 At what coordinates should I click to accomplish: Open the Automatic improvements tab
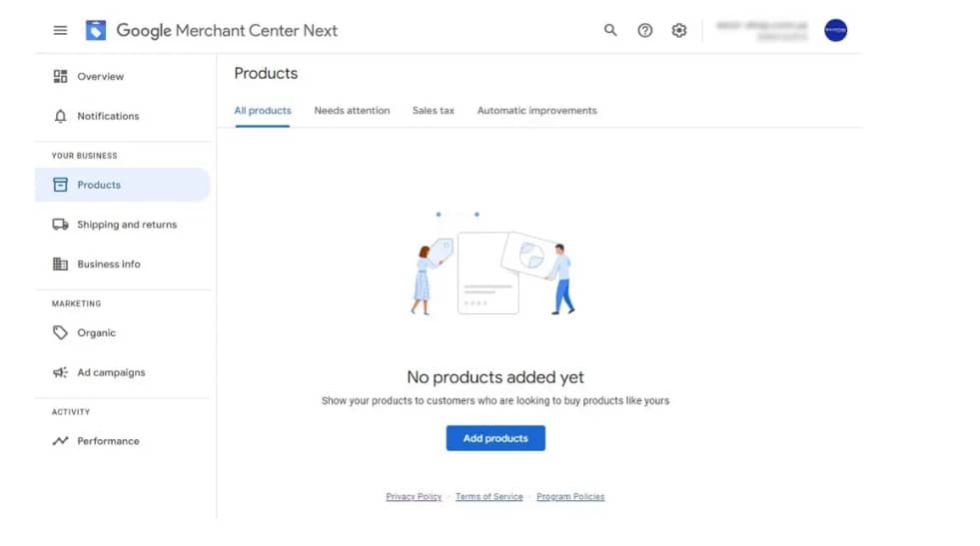click(536, 111)
